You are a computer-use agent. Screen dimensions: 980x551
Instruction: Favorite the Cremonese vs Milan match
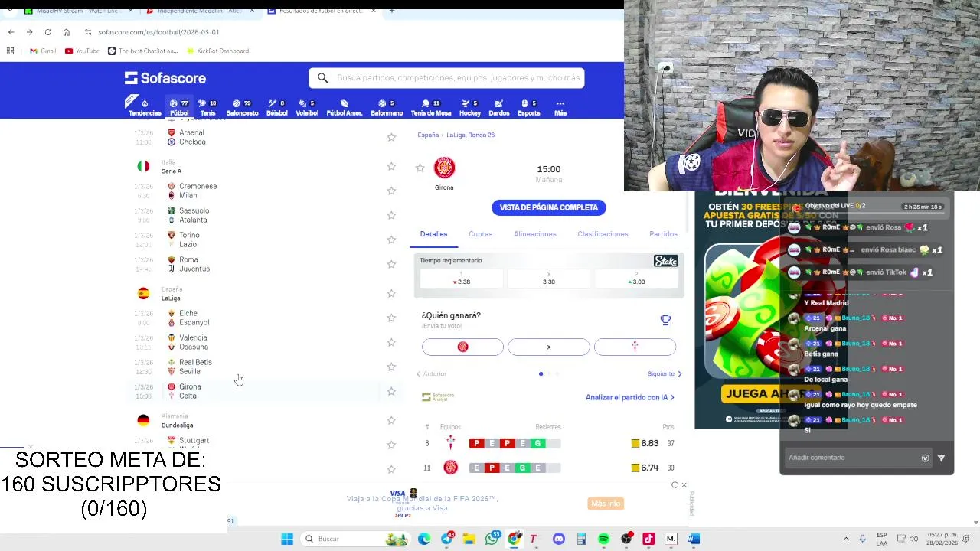point(391,191)
